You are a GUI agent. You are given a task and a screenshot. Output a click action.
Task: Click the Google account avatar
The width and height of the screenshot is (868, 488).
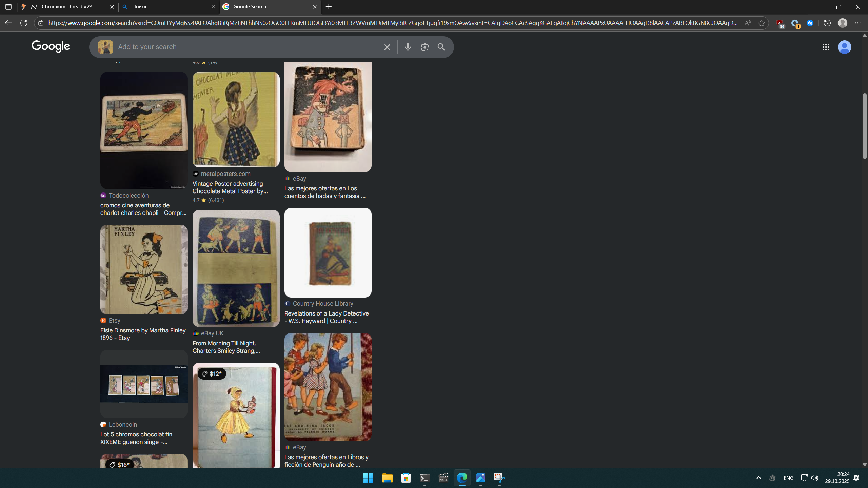[844, 47]
